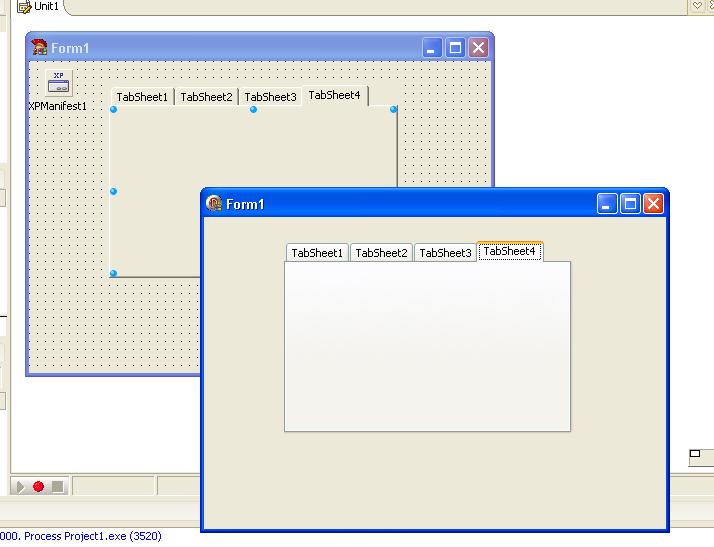Click the bottom-left sizing handle of page control
714x547 pixels.
tap(113, 273)
